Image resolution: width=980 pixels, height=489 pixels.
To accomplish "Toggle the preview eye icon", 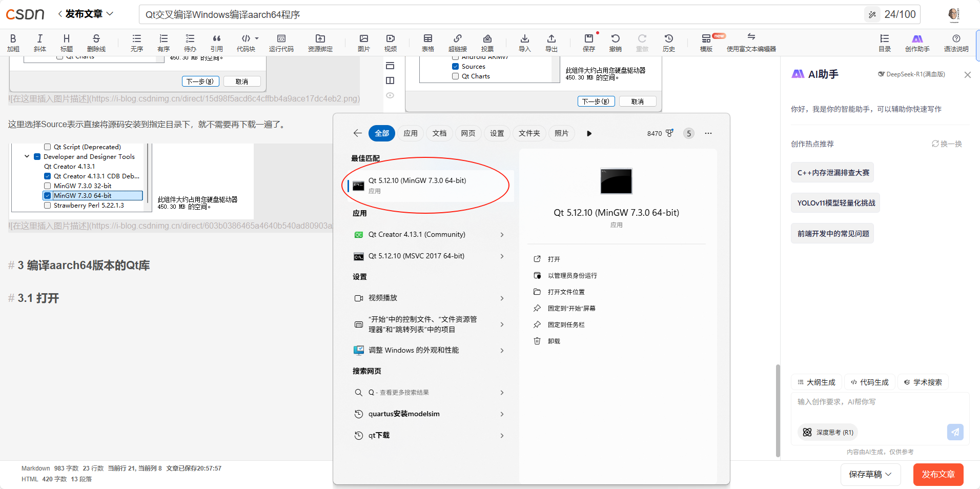I will click(390, 95).
